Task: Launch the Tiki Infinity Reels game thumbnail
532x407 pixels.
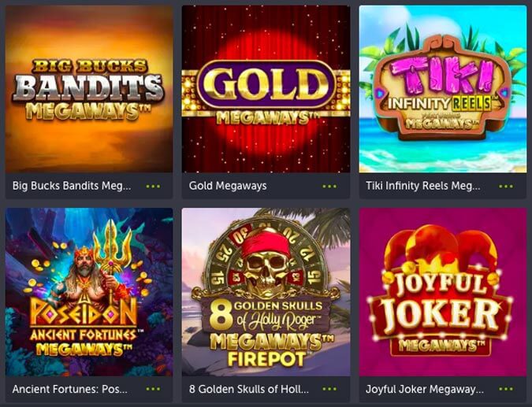Action: (443, 89)
